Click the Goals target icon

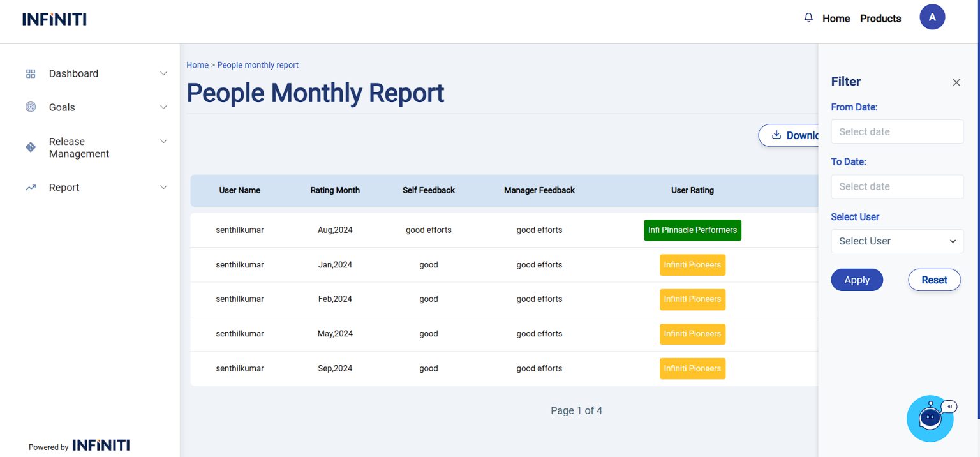coord(31,107)
